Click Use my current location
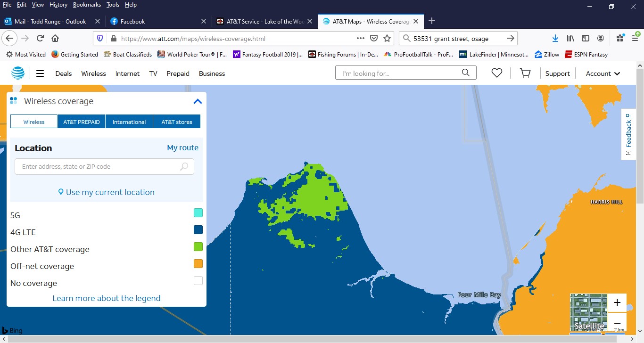The height and width of the screenshot is (343, 644). click(x=107, y=192)
